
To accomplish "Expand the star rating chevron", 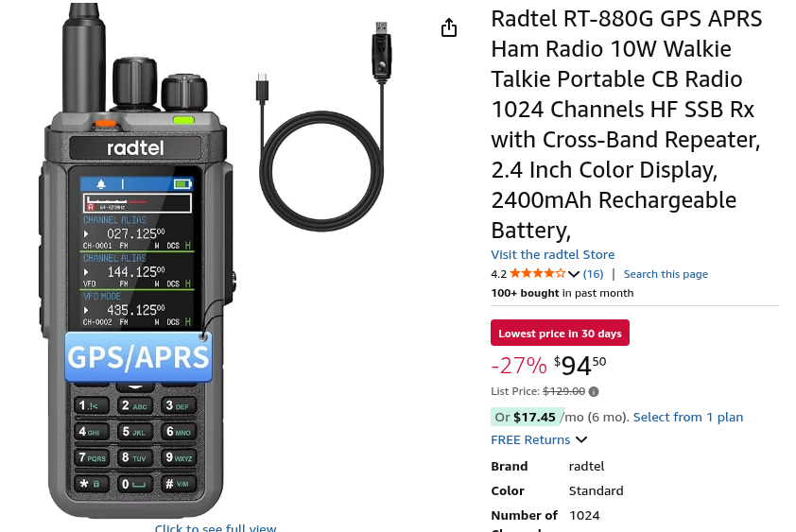I will 574,274.
